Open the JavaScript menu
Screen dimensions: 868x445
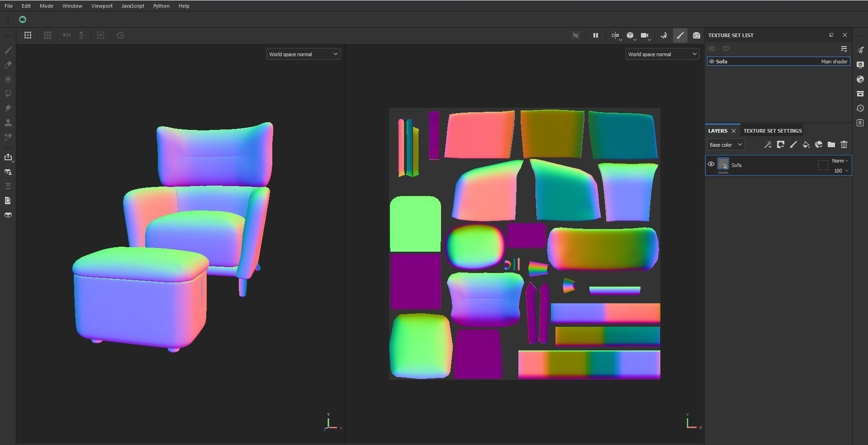(x=133, y=6)
